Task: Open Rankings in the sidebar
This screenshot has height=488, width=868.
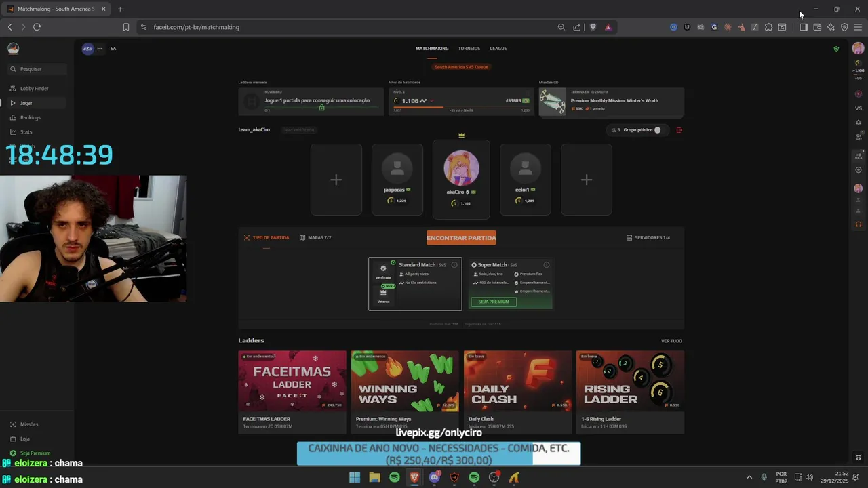Action: click(30, 118)
